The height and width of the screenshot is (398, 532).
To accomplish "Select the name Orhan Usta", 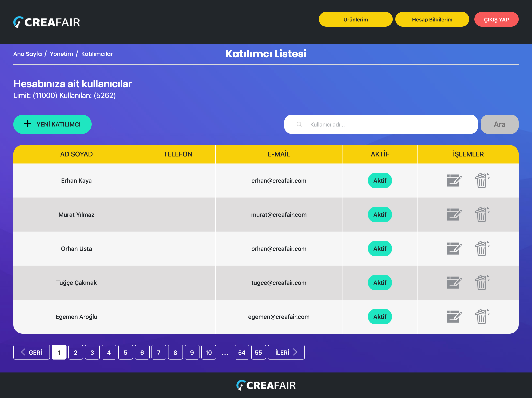I will tap(76, 249).
